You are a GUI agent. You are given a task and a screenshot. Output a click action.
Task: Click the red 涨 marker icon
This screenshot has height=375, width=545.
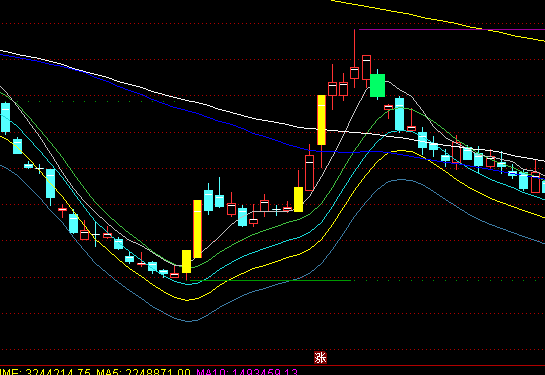pos(320,357)
